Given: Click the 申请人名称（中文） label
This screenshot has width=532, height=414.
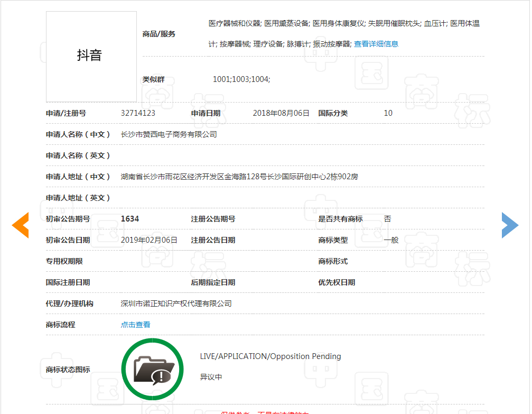Looking at the screenshot, I should pos(78,134).
